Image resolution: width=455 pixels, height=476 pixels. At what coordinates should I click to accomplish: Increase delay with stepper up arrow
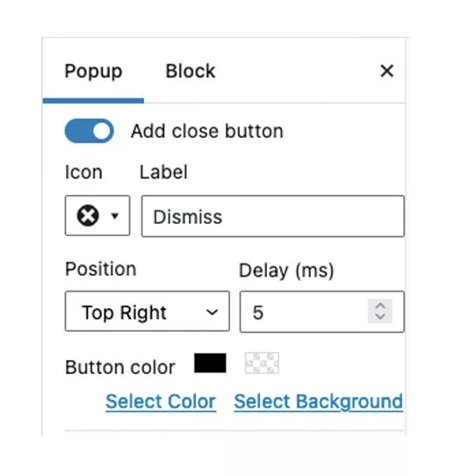tap(380, 306)
